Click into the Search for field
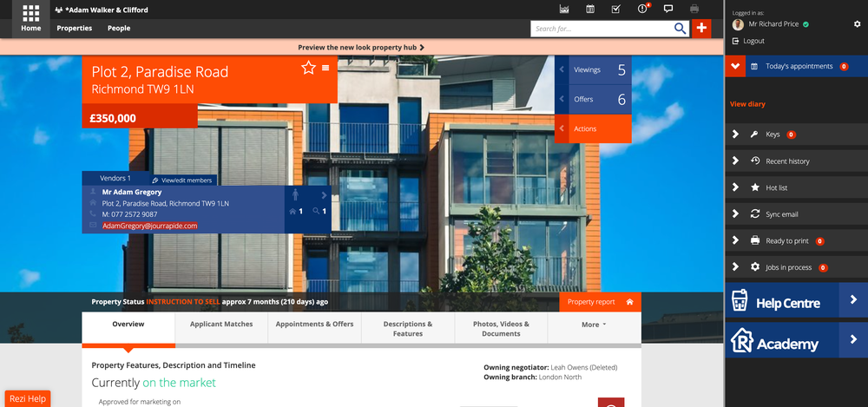The image size is (868, 407). [x=602, y=29]
